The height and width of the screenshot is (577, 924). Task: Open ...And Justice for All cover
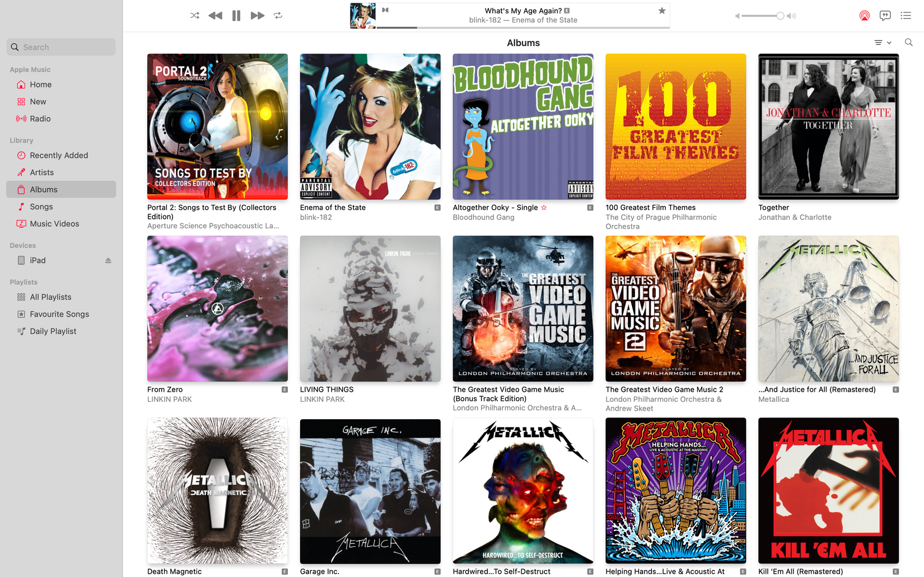(829, 308)
